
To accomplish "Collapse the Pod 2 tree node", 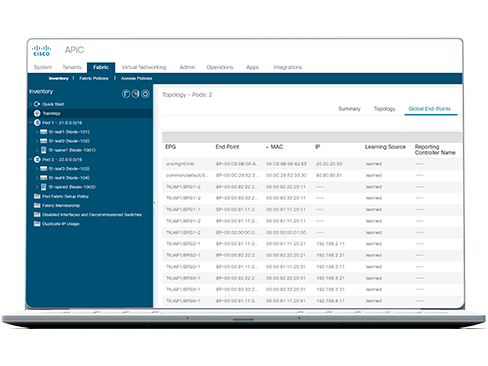I will click(31, 159).
